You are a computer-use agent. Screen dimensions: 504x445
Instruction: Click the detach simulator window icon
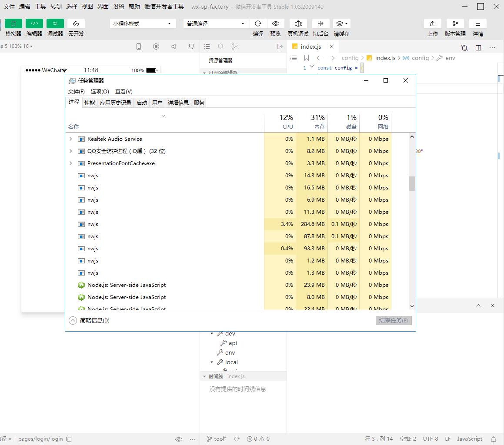pyautogui.click(x=191, y=46)
